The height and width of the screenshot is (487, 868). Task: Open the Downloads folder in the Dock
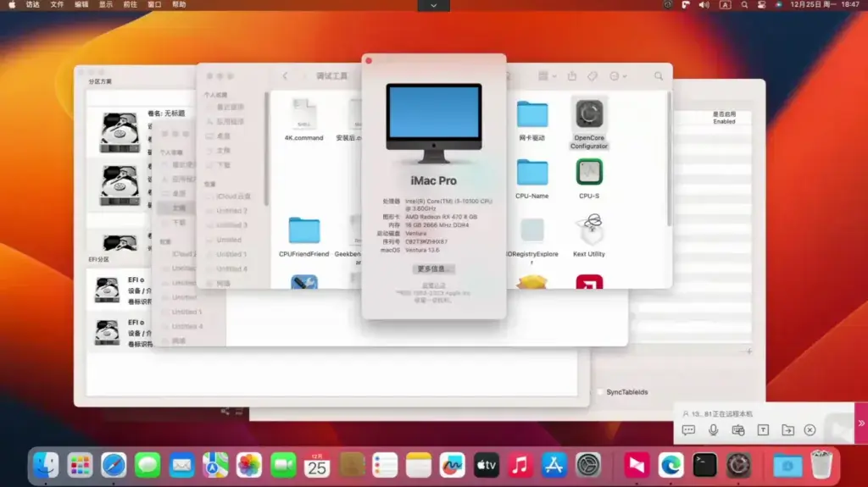787,465
